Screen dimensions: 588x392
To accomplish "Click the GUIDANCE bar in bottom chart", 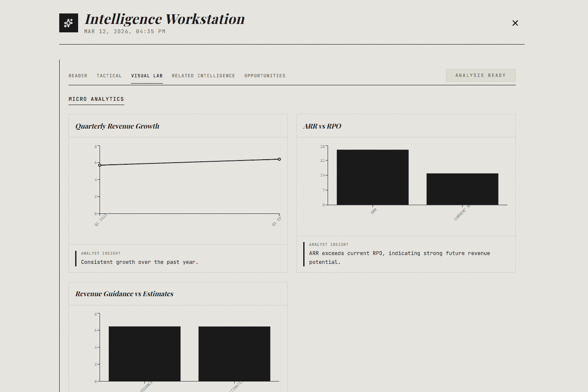I will (144, 353).
